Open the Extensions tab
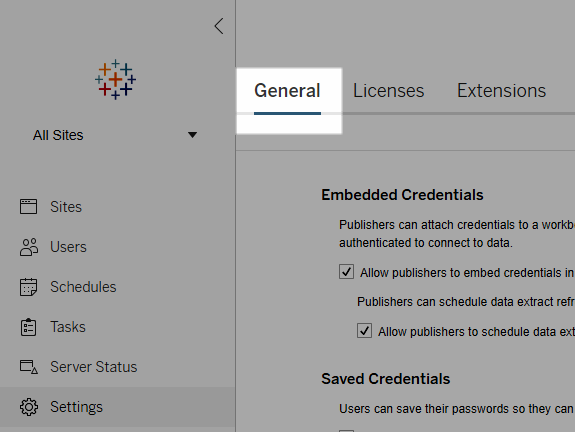 (501, 91)
